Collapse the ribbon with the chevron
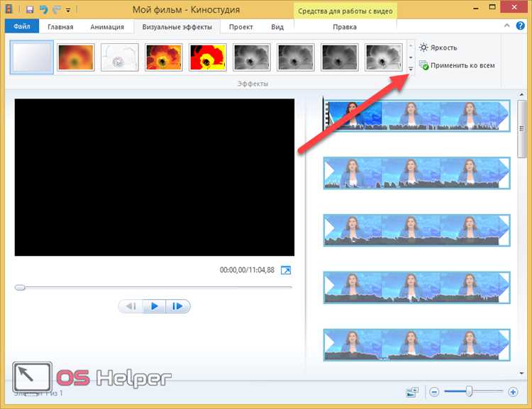 [507, 26]
